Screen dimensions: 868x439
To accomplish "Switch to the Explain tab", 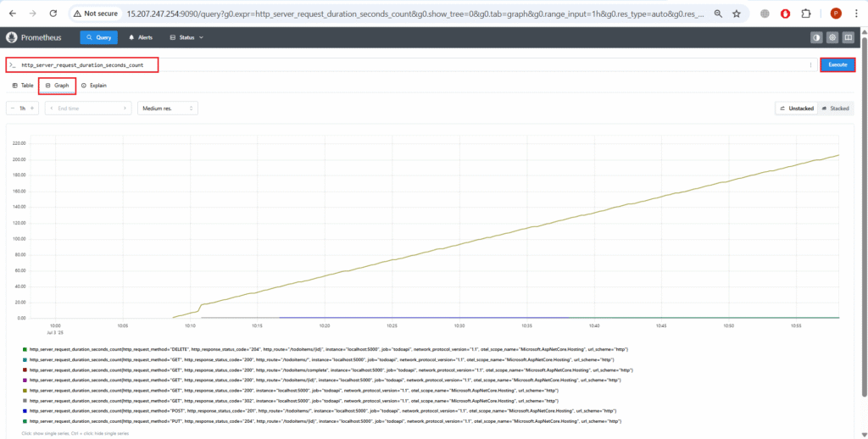I will pyautogui.click(x=94, y=86).
